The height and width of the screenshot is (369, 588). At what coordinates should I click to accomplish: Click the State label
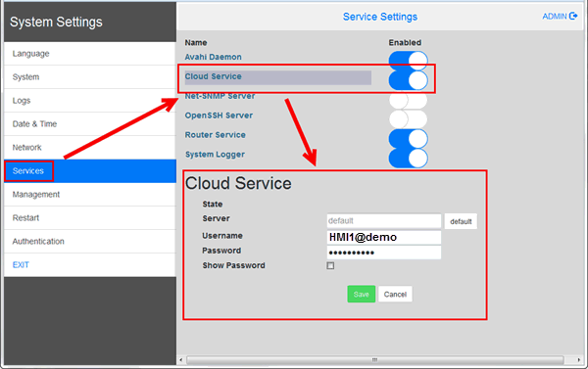[x=213, y=205]
